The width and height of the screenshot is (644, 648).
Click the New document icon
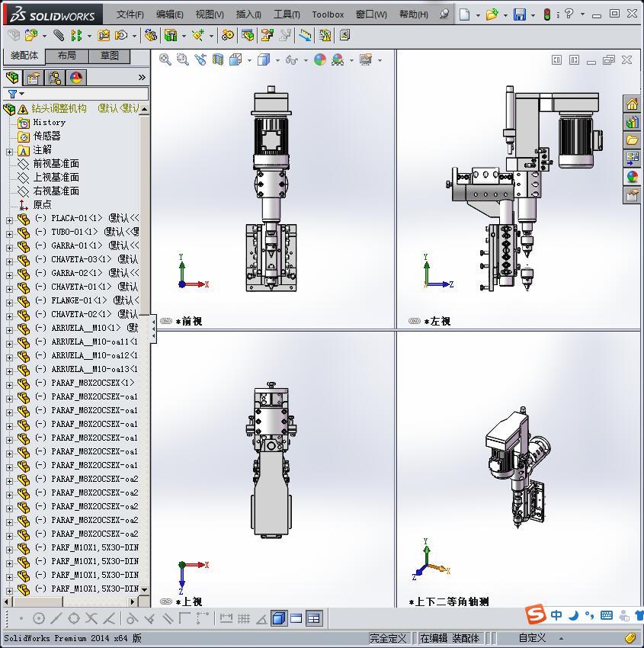465,14
